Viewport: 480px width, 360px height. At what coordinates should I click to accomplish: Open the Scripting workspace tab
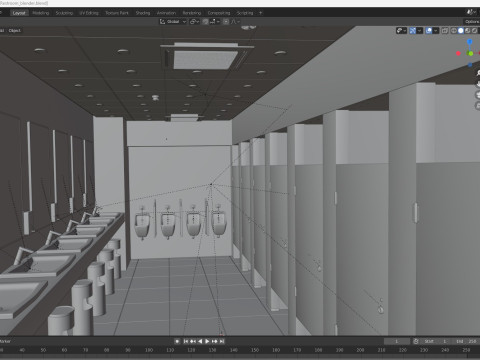[245, 13]
